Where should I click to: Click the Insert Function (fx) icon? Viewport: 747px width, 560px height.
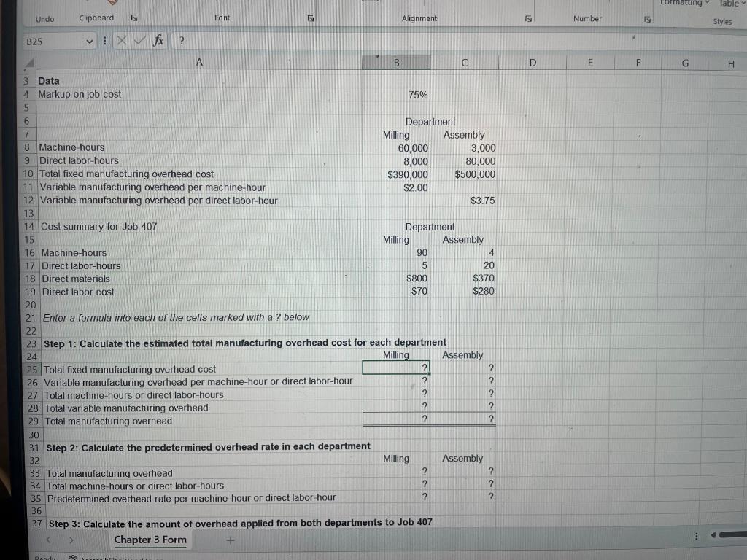pyautogui.click(x=158, y=41)
